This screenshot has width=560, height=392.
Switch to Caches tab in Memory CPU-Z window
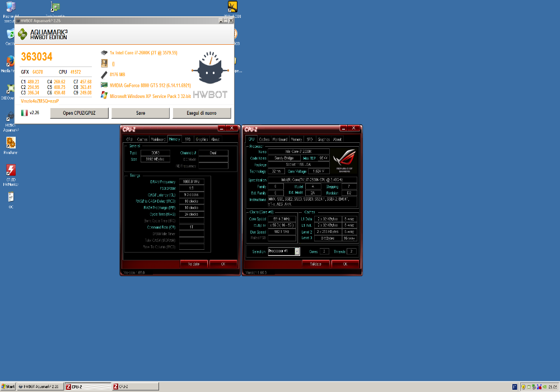tap(142, 139)
